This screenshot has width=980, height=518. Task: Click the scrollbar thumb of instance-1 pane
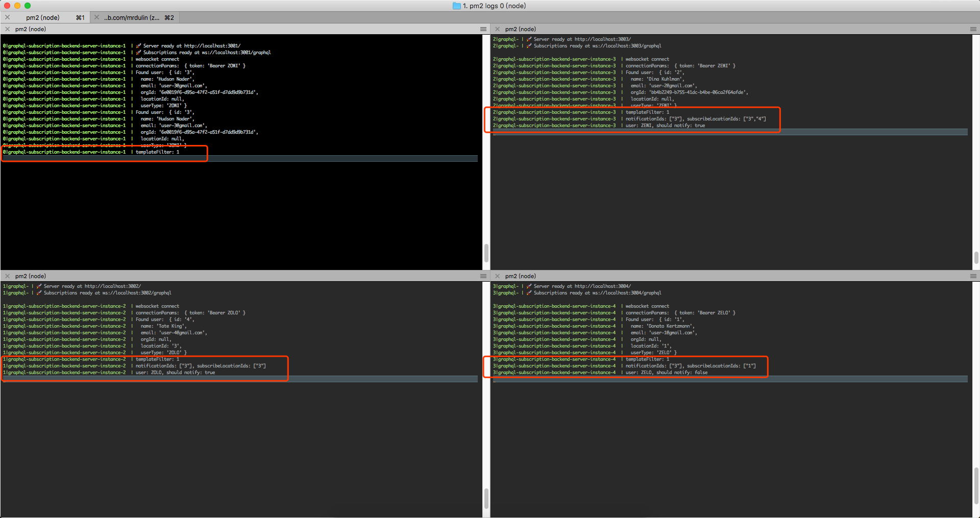[x=486, y=253]
